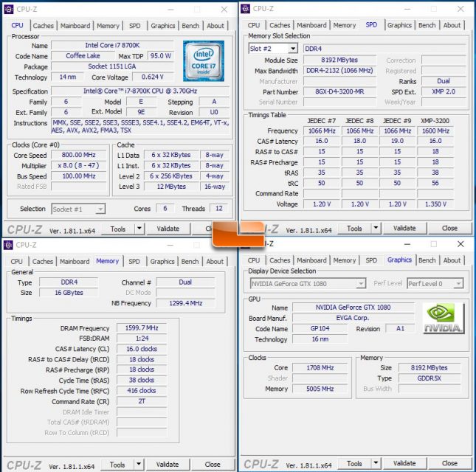Open the Socket #1 selection dropdown

click(x=100, y=209)
